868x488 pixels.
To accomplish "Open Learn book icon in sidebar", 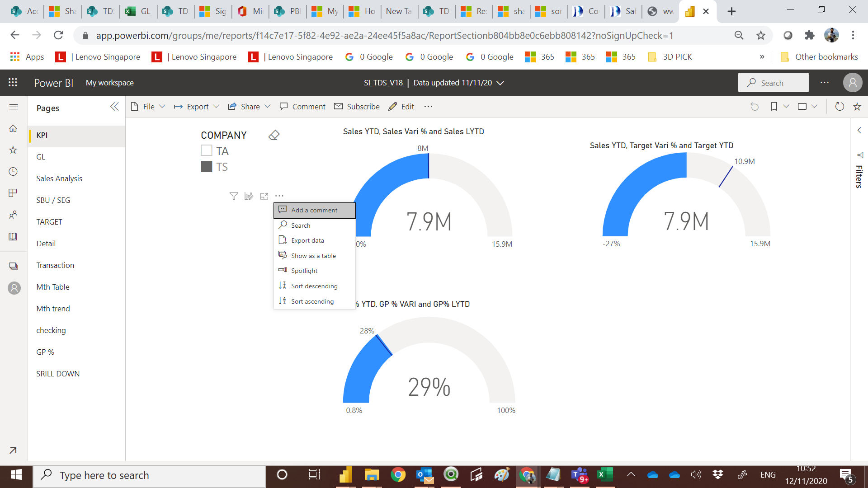I will click(x=13, y=236).
